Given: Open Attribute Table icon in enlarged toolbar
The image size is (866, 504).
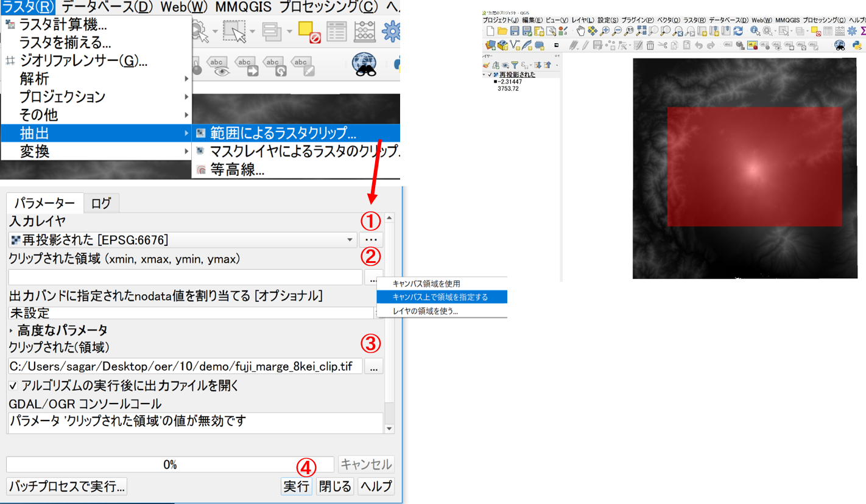Looking at the screenshot, I should click(x=337, y=31).
